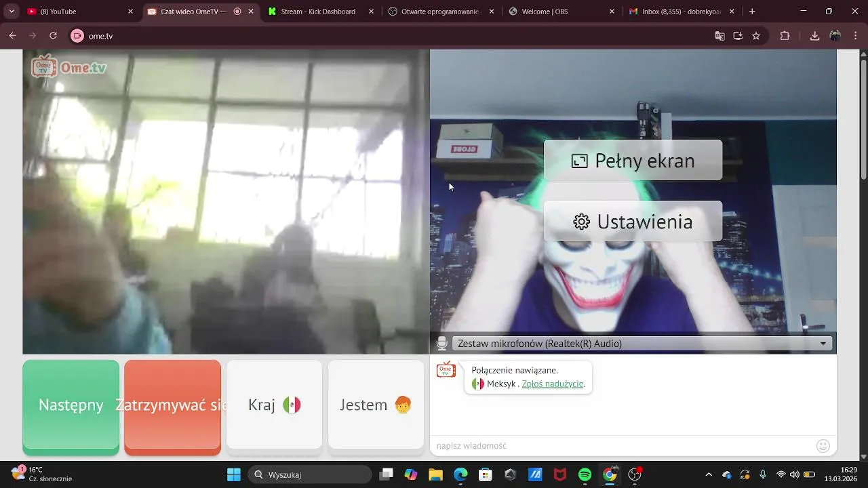
Task: Click the recording indicator on OmeTV tab
Action: coord(237,12)
